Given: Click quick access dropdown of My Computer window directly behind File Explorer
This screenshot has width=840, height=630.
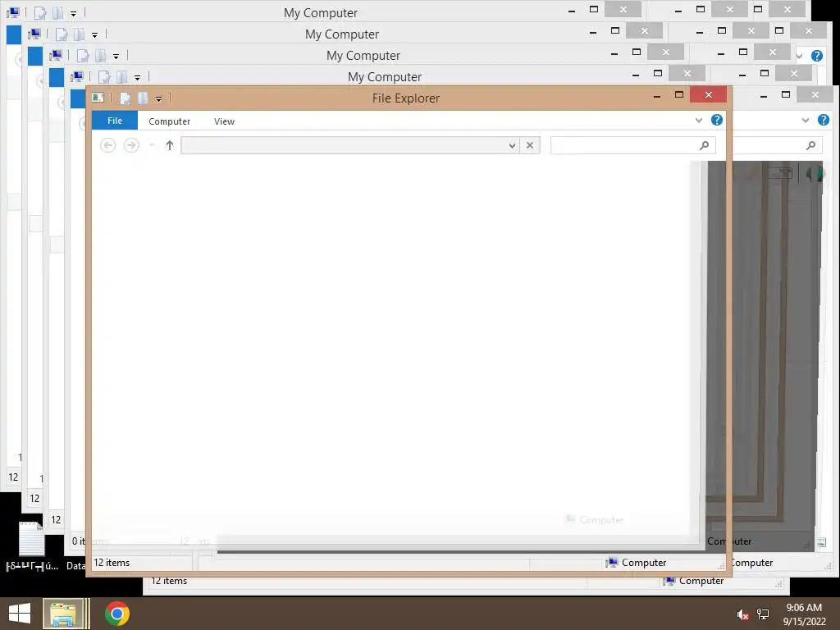Looking at the screenshot, I should [138, 78].
